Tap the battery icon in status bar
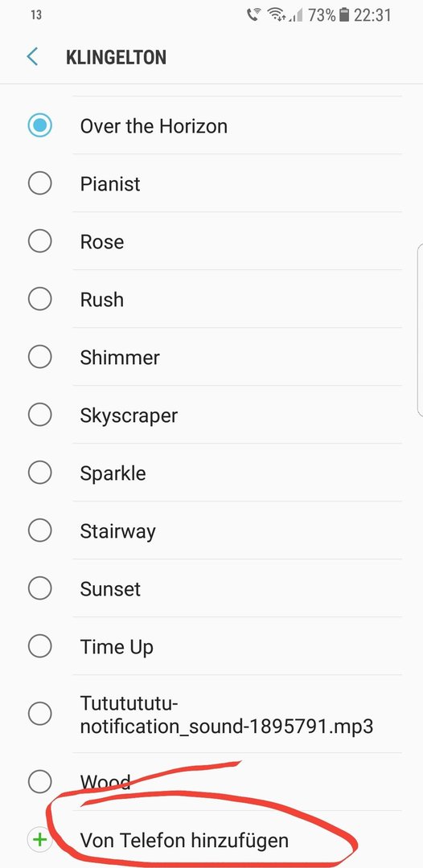Image resolution: width=423 pixels, height=868 pixels. tap(344, 15)
